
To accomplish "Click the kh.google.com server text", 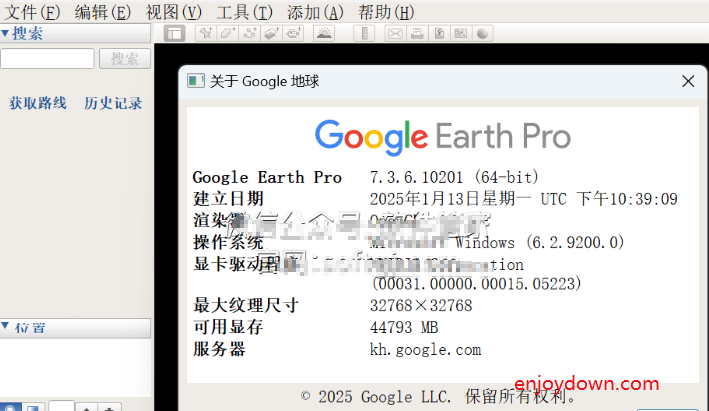I will point(425,350).
